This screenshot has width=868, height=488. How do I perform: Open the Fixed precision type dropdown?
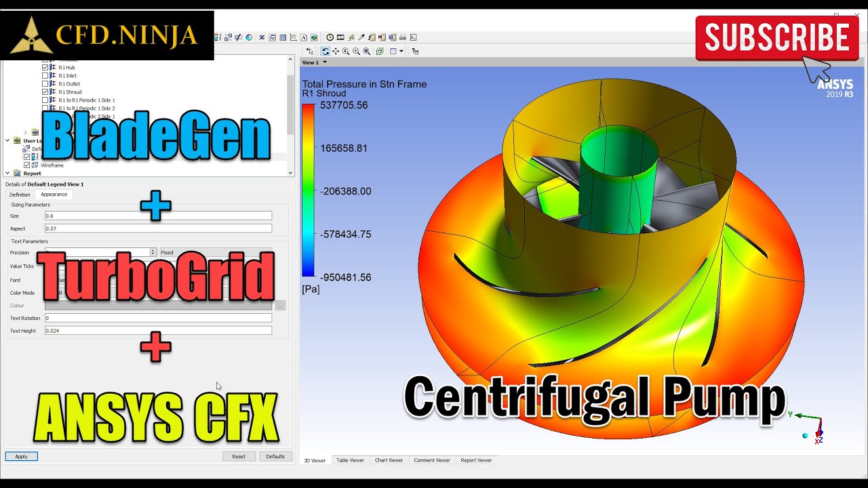(x=216, y=252)
